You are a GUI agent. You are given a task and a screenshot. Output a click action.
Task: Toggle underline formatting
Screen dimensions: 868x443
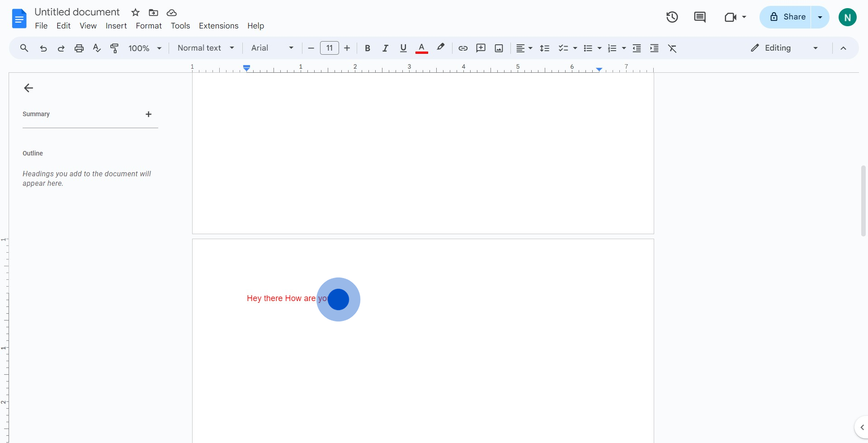(x=403, y=48)
